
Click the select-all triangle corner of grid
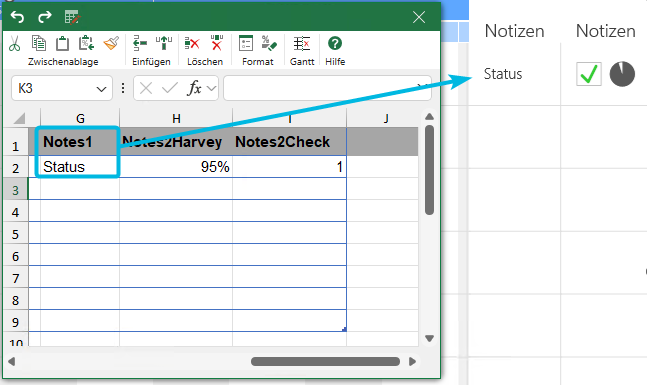[19, 118]
